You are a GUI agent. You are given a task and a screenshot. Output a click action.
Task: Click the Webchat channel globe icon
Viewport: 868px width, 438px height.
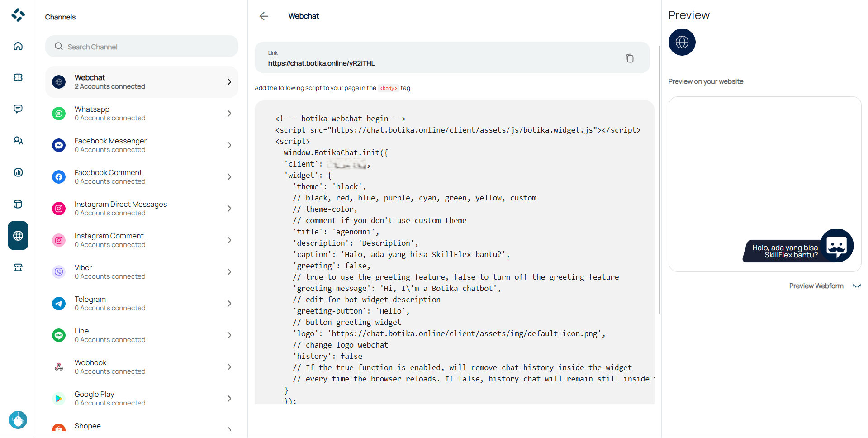click(59, 82)
